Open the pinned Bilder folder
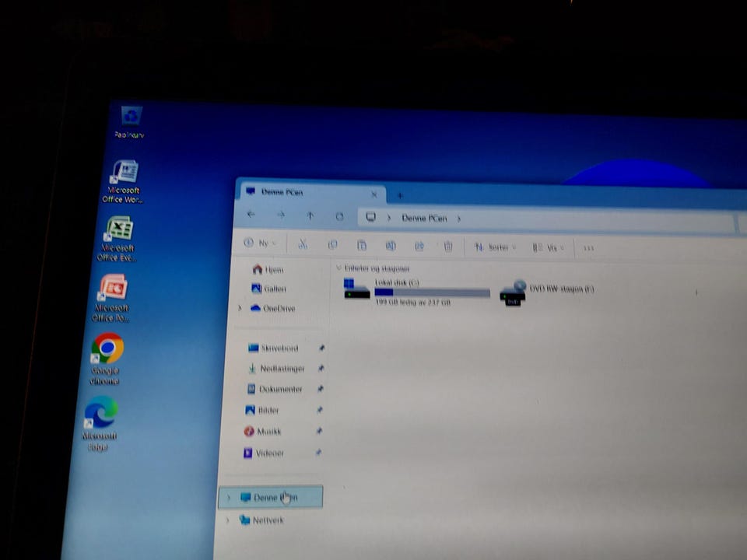 click(x=261, y=410)
